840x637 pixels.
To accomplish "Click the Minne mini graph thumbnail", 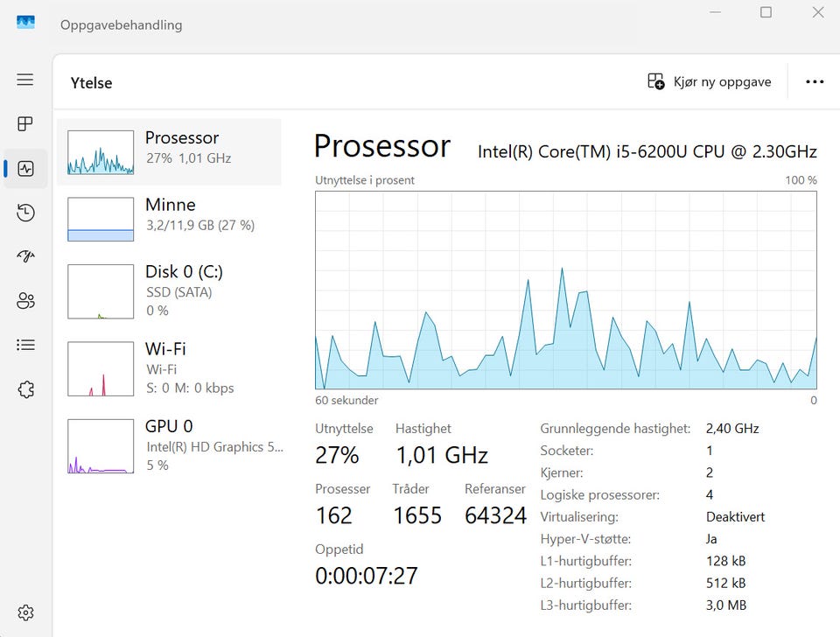I will click(101, 219).
